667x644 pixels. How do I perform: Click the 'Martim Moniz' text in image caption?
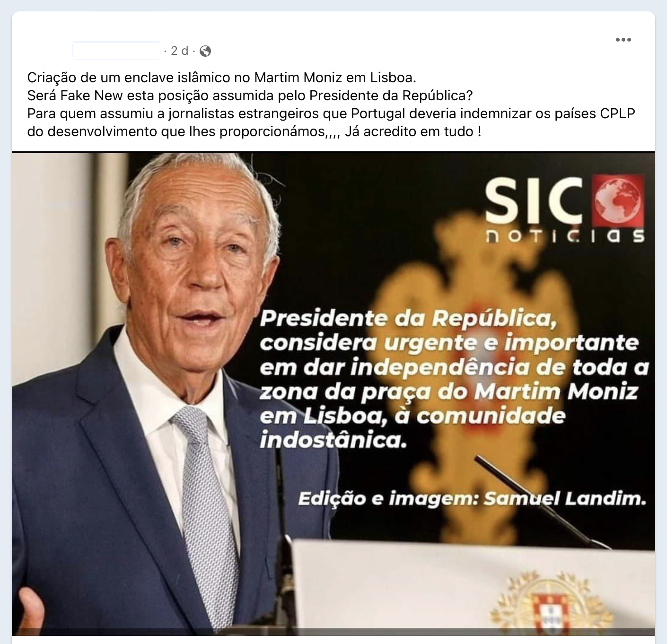pyautogui.click(x=555, y=392)
